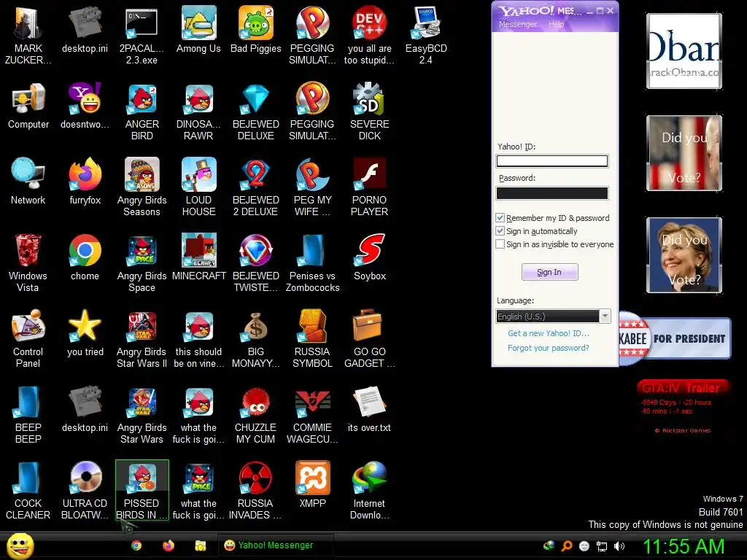Select the furryfox Firefox shortcut

click(x=85, y=182)
